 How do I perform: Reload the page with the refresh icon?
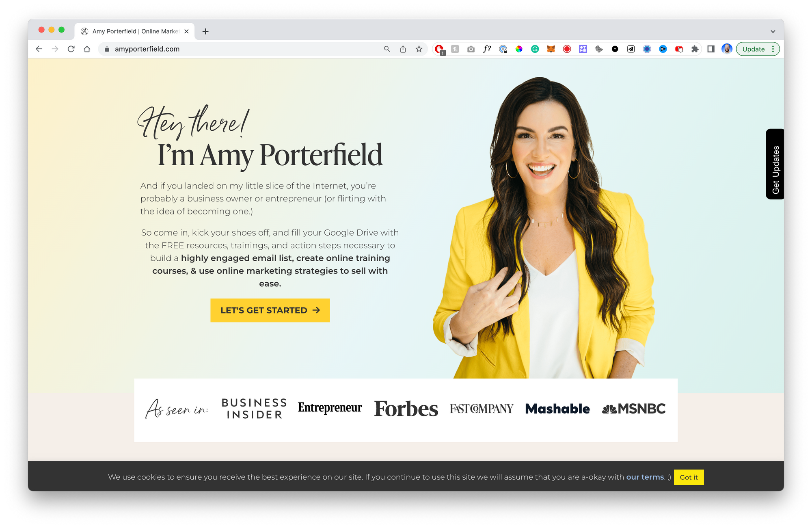click(x=71, y=49)
